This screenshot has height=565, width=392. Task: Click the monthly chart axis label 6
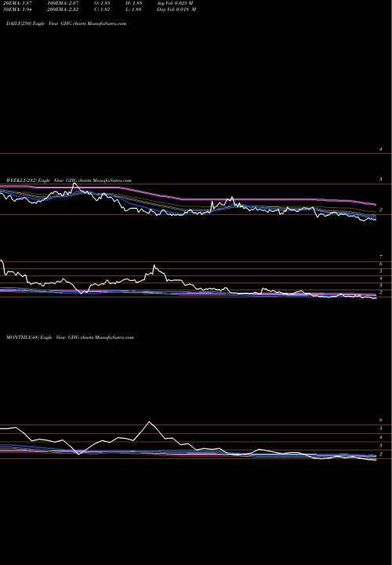coord(381,420)
